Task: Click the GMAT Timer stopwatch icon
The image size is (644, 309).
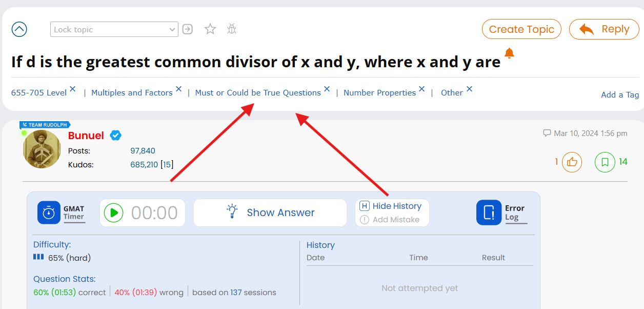Action: click(49, 213)
